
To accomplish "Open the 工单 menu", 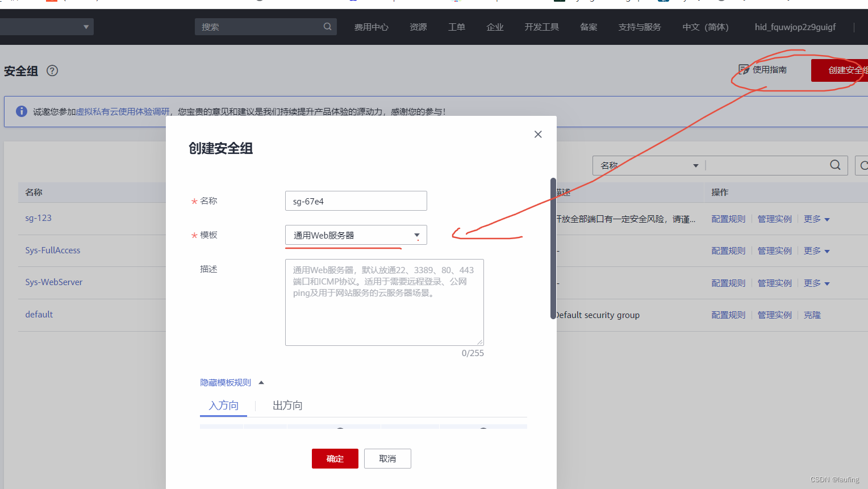I will pos(457,27).
